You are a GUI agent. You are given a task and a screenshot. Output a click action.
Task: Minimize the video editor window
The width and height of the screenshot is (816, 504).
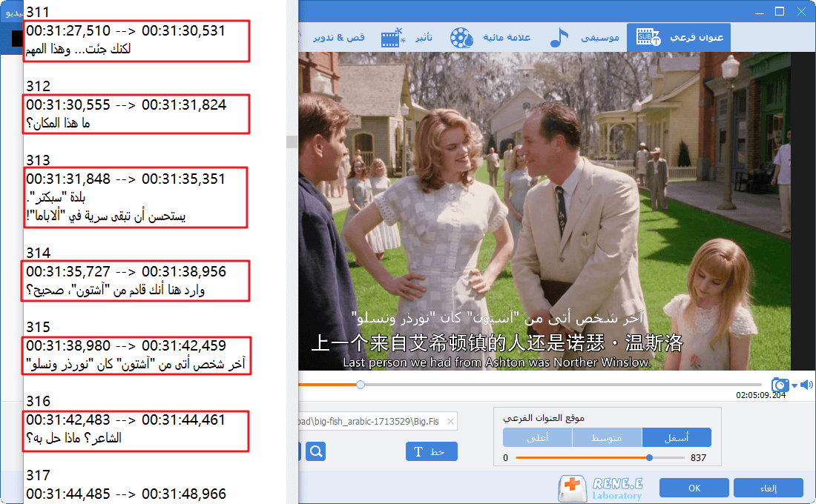pos(760,12)
